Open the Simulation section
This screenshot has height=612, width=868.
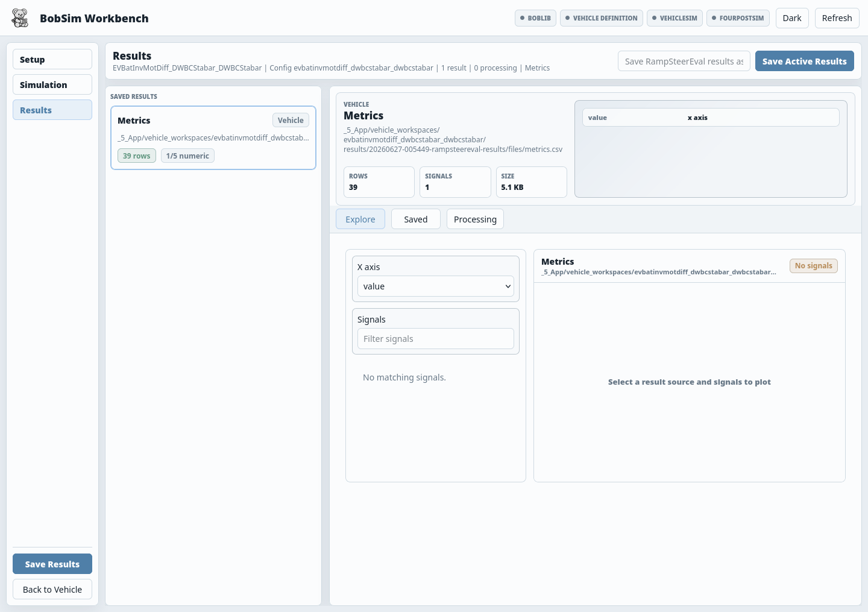click(52, 84)
